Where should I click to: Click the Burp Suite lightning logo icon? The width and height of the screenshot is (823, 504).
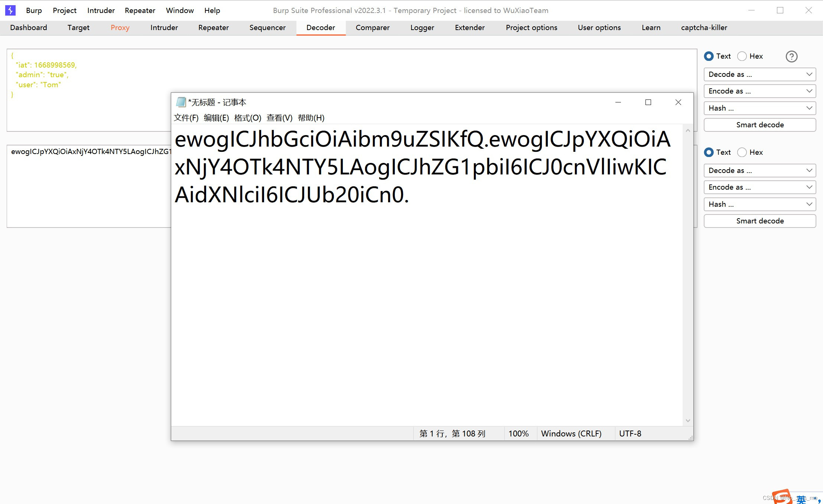click(10, 10)
